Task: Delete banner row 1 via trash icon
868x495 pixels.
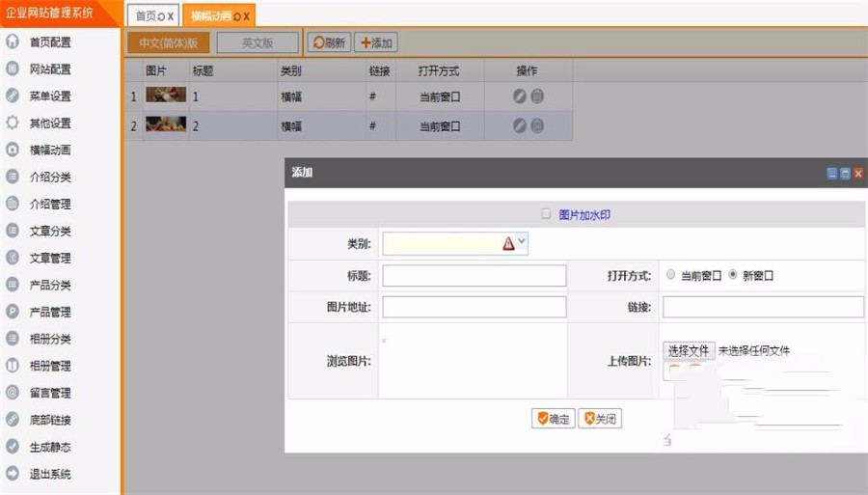Action: click(x=537, y=96)
